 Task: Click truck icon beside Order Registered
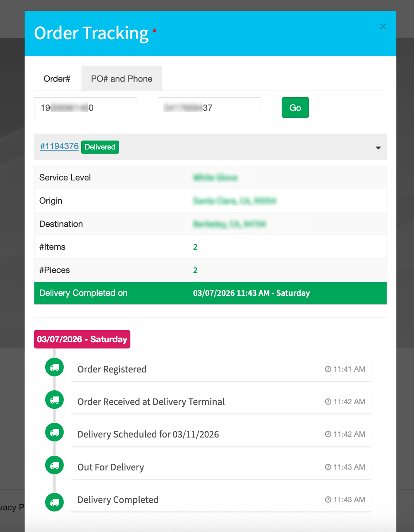pos(54,367)
